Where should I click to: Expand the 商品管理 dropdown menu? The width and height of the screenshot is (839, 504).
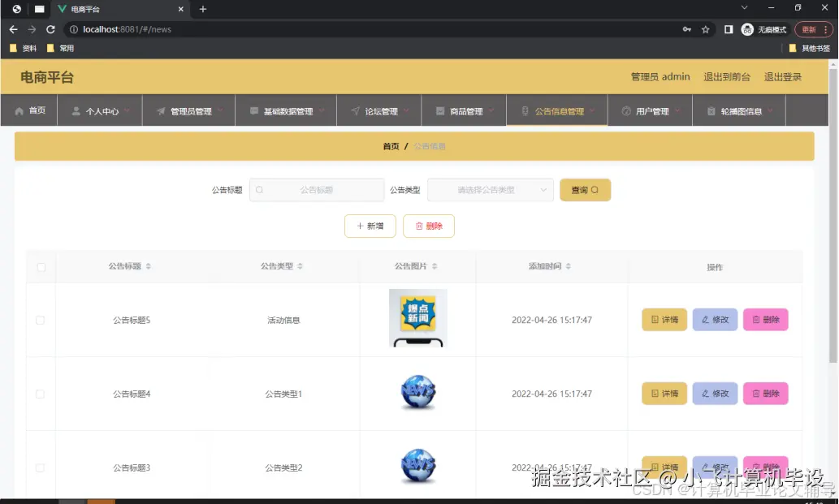464,110
